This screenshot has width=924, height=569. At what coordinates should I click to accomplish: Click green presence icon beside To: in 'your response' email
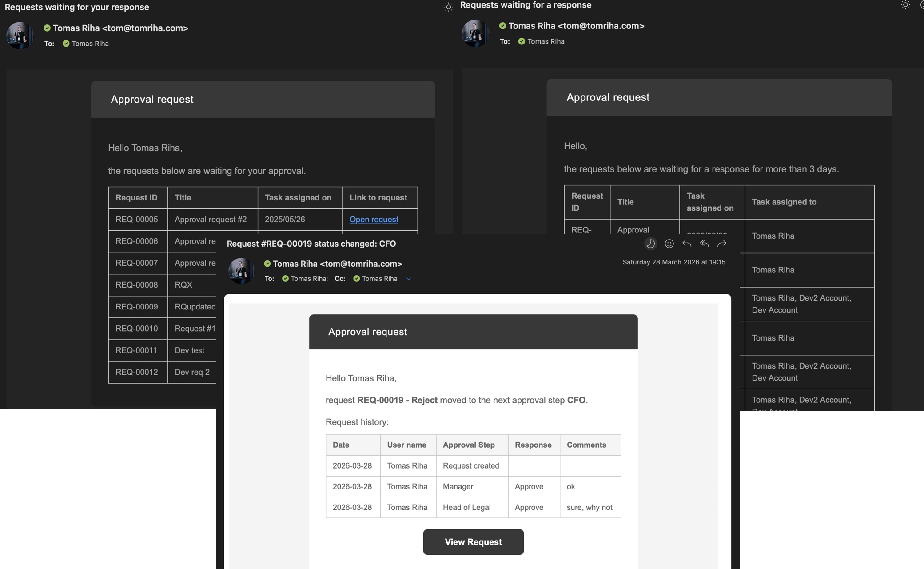click(x=66, y=44)
